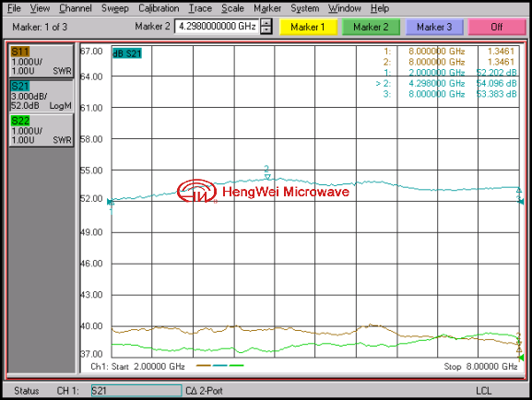This screenshot has height=400, width=532.
Task: Click marker 1 triangle at trace start
Action: point(111,203)
